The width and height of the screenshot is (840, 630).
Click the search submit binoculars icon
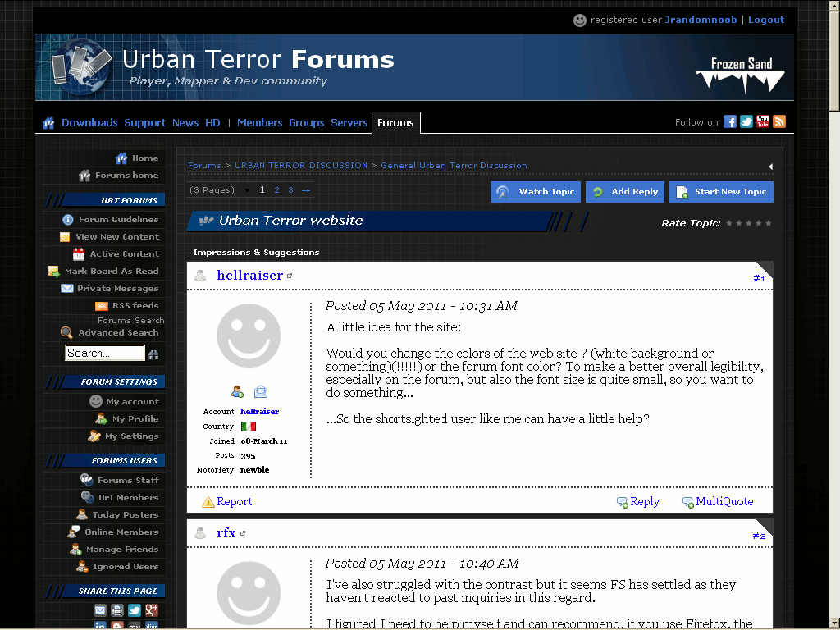[153, 354]
